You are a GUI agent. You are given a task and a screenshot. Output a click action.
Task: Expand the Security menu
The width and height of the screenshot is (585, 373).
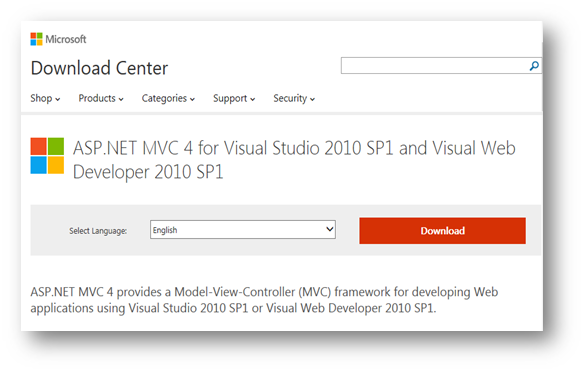click(x=294, y=98)
